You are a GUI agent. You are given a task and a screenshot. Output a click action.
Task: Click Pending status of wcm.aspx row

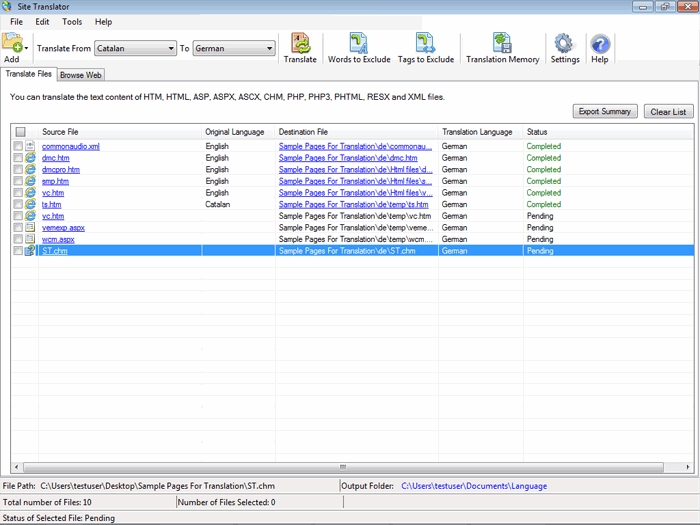click(x=540, y=239)
